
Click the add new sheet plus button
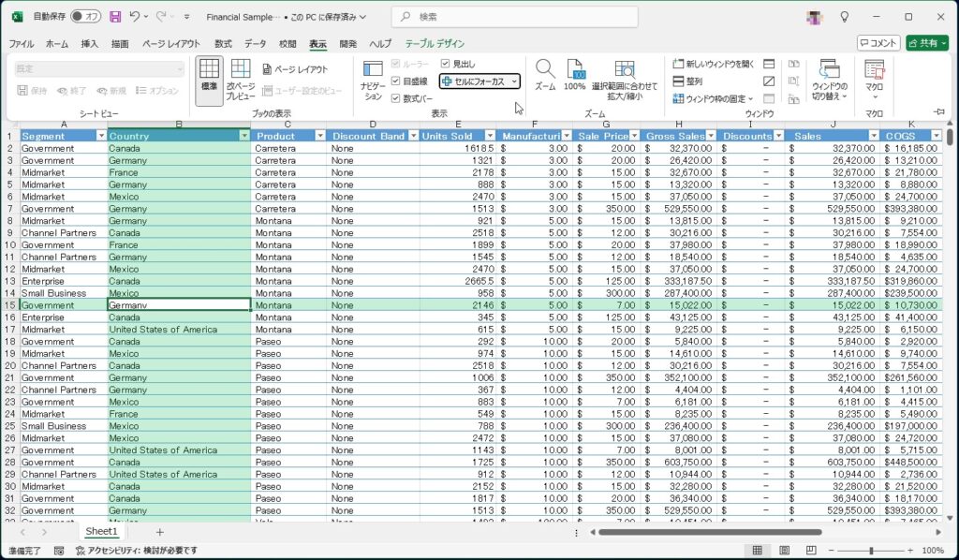(159, 532)
